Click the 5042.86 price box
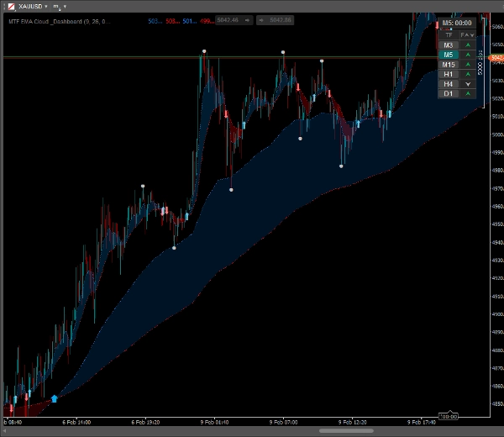This screenshot has height=437, width=504. (280, 19)
